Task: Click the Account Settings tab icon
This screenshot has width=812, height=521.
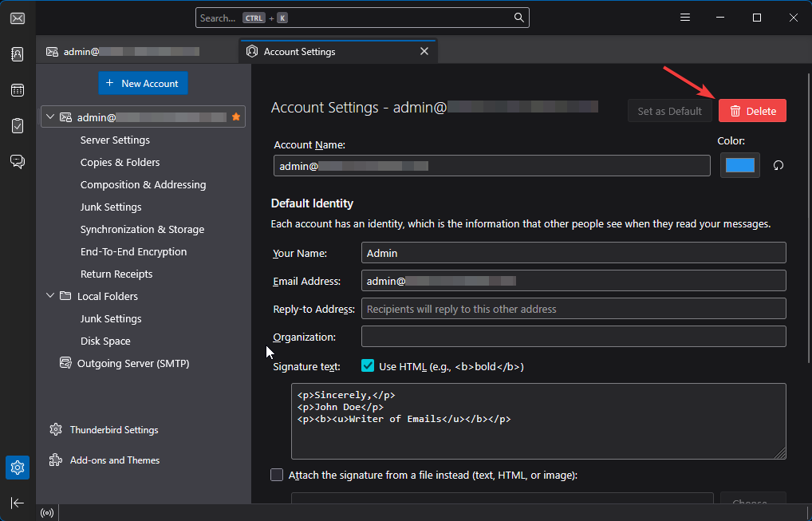Action: tap(252, 51)
